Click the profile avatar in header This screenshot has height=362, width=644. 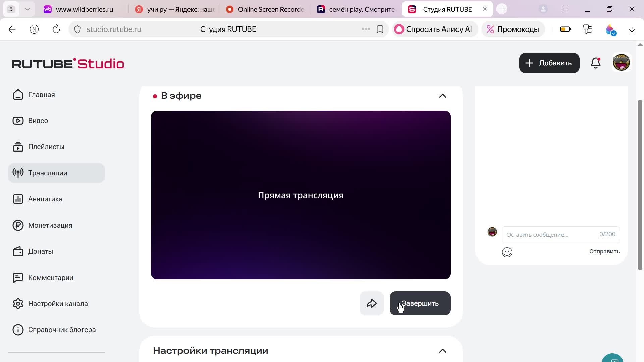[621, 63]
